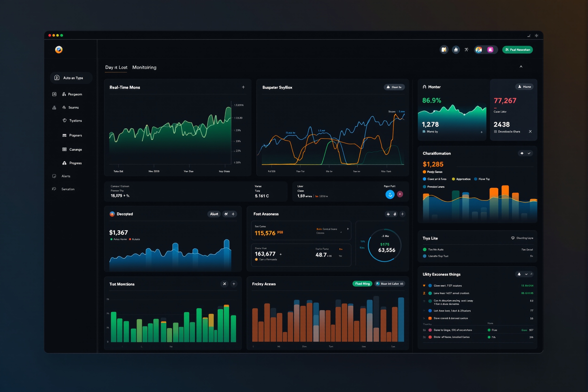Image resolution: width=588 pixels, height=392 pixels.
Task: Add item with plus in Decoyted panel
Action: (233, 214)
